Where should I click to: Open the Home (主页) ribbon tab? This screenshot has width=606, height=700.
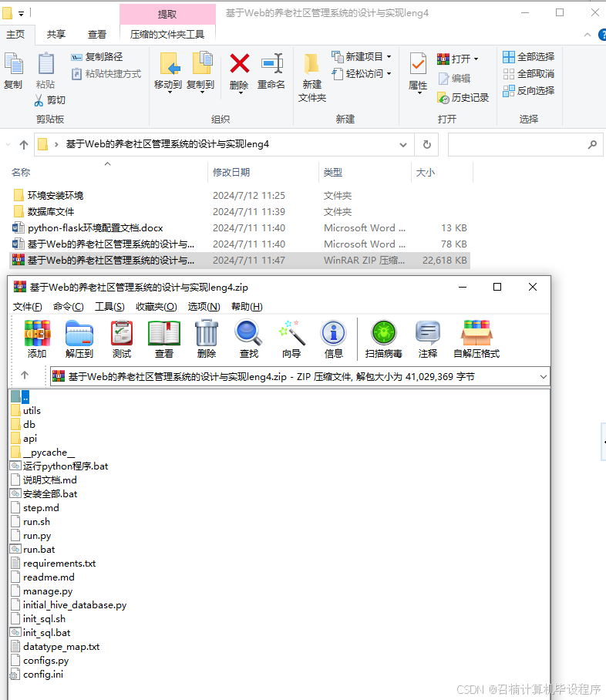(x=15, y=35)
